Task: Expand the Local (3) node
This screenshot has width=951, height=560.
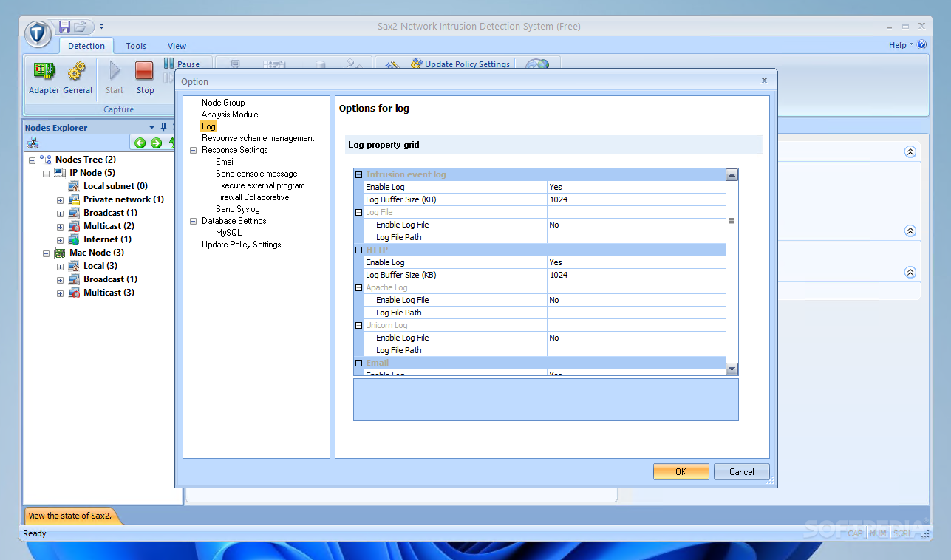Action: click(60, 266)
